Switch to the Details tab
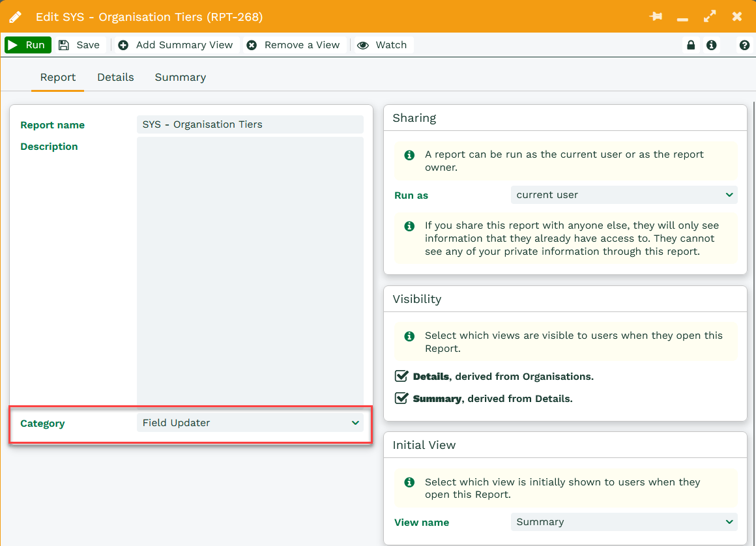This screenshot has width=756, height=546. pyautogui.click(x=115, y=77)
